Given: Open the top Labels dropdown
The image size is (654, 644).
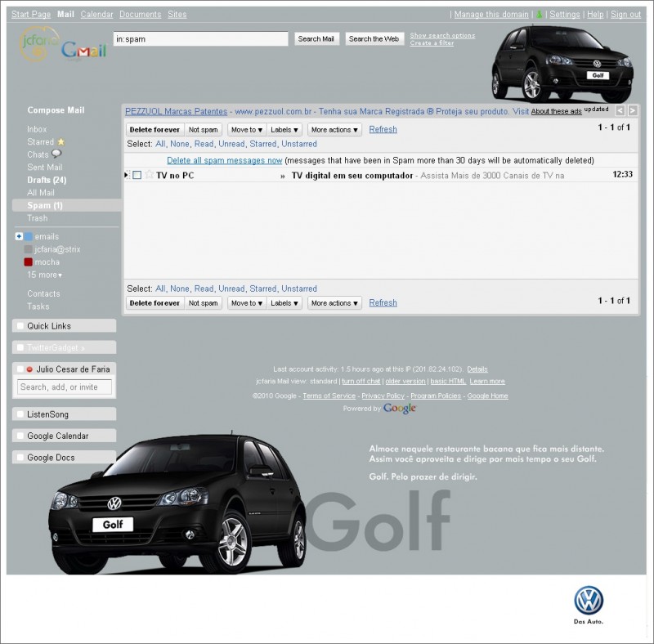Looking at the screenshot, I should (284, 130).
